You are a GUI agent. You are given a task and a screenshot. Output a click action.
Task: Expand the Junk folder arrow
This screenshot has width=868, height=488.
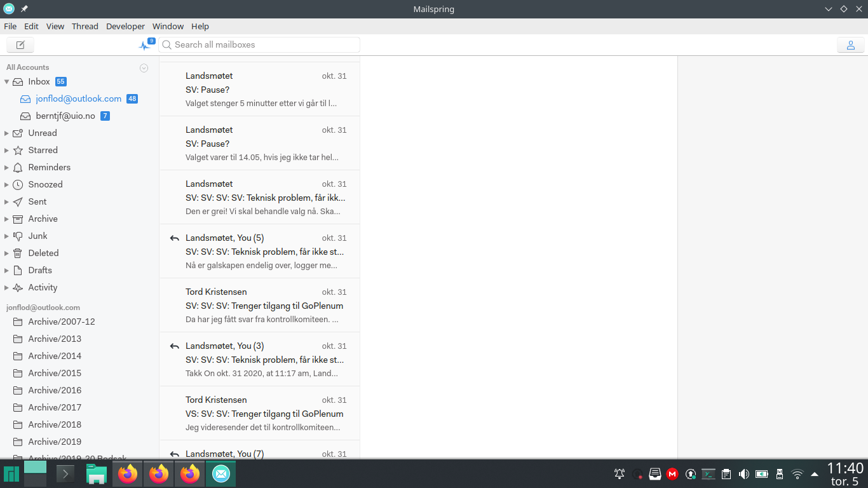coord(6,236)
